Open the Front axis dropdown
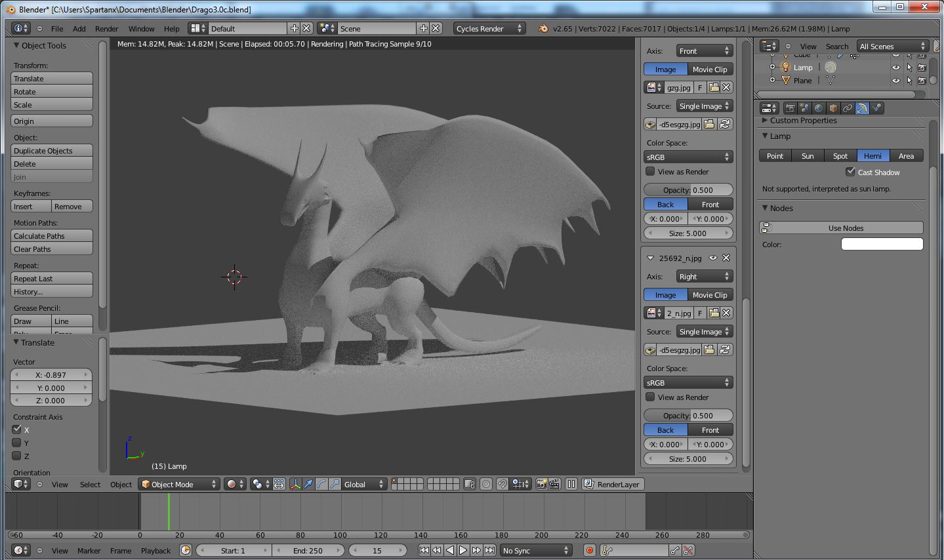This screenshot has height=560, width=944. 704,50
